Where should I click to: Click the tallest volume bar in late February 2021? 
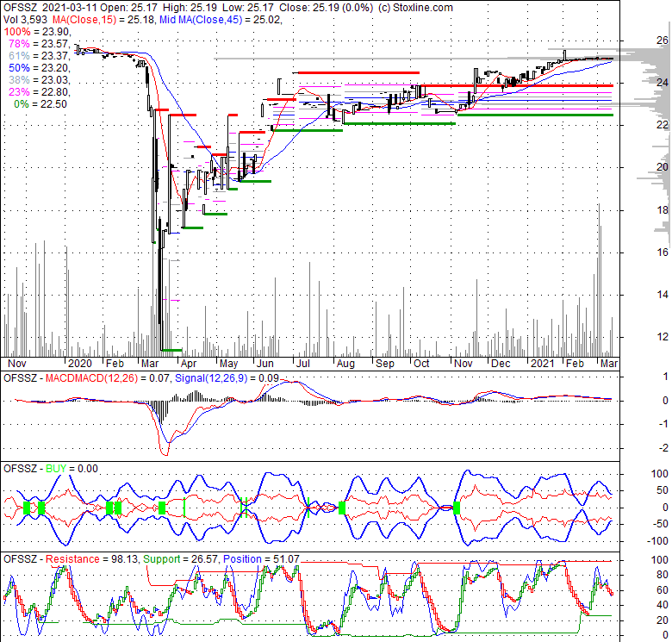coord(599,280)
